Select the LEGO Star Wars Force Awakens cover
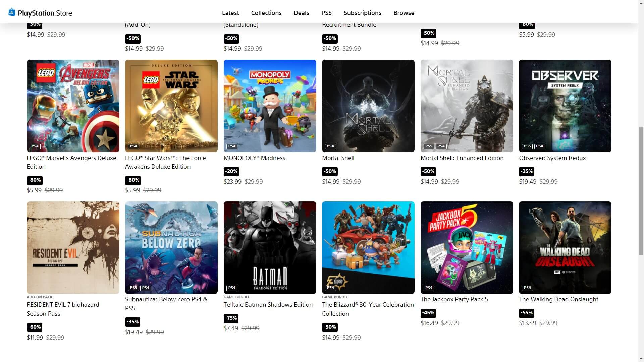Image resolution: width=644 pixels, height=362 pixels. click(171, 106)
